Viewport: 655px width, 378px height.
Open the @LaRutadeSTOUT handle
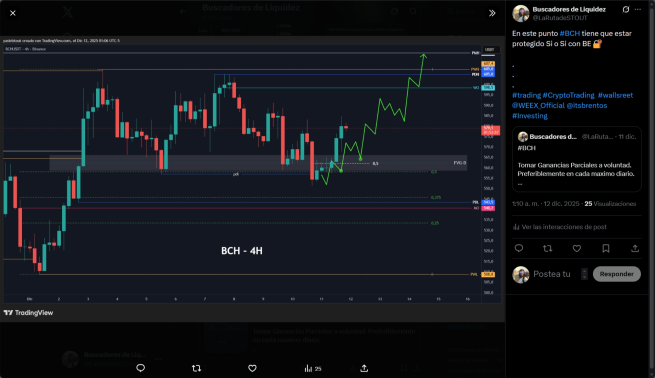pos(560,18)
